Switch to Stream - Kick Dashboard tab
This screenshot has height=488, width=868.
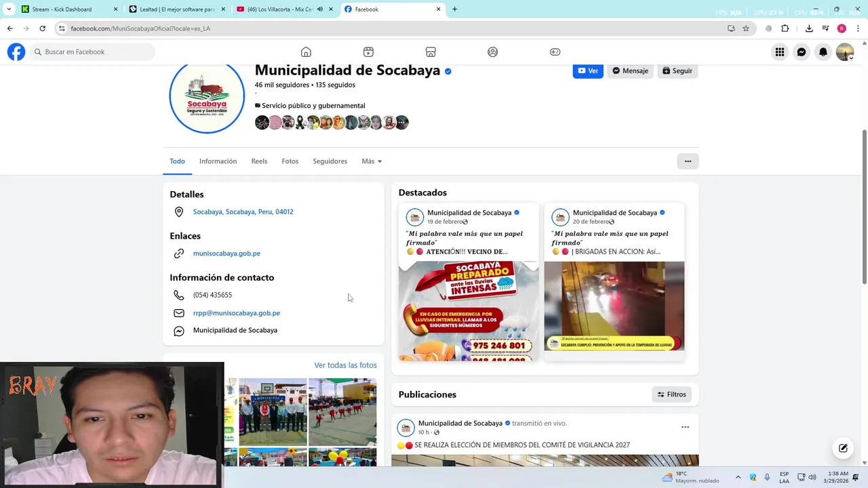click(68, 9)
